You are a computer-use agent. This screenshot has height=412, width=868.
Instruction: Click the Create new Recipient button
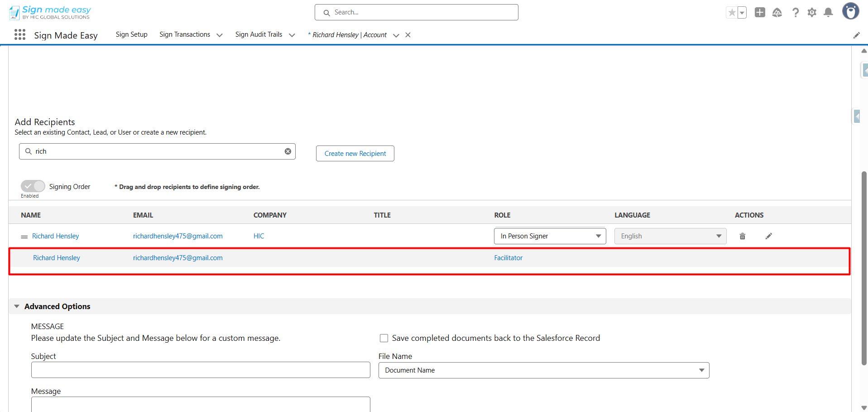(355, 154)
